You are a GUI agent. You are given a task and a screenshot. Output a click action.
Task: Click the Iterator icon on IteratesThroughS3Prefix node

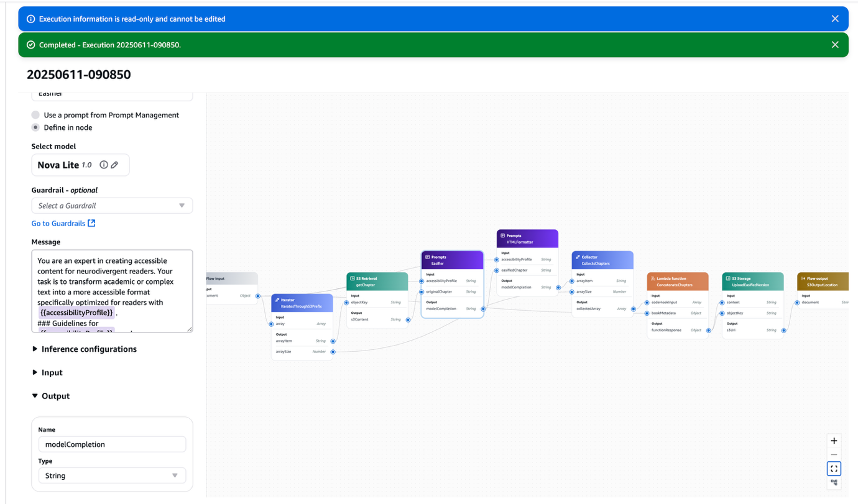[278, 300]
